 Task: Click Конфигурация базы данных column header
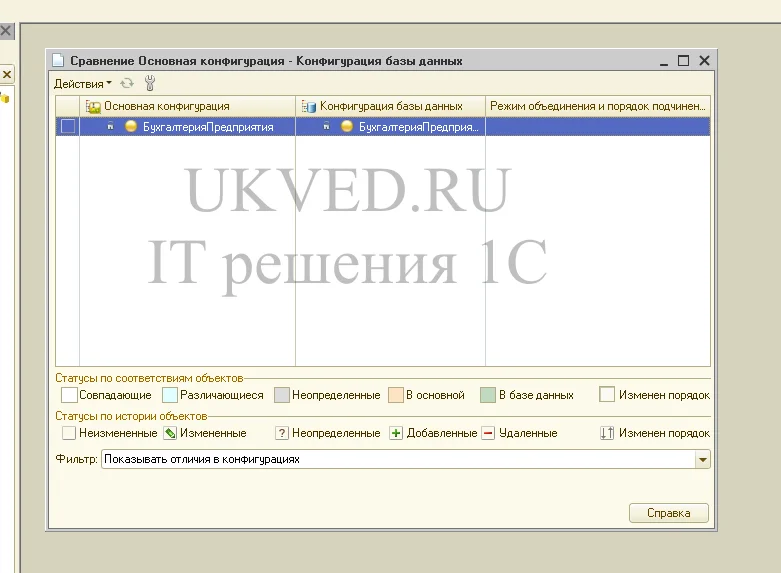coord(390,106)
